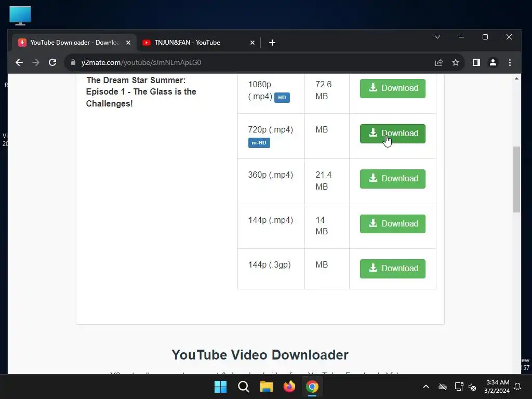Close the TNJUN&FAN YouTube tab
Image resolution: width=532 pixels, height=399 pixels.
click(252, 43)
